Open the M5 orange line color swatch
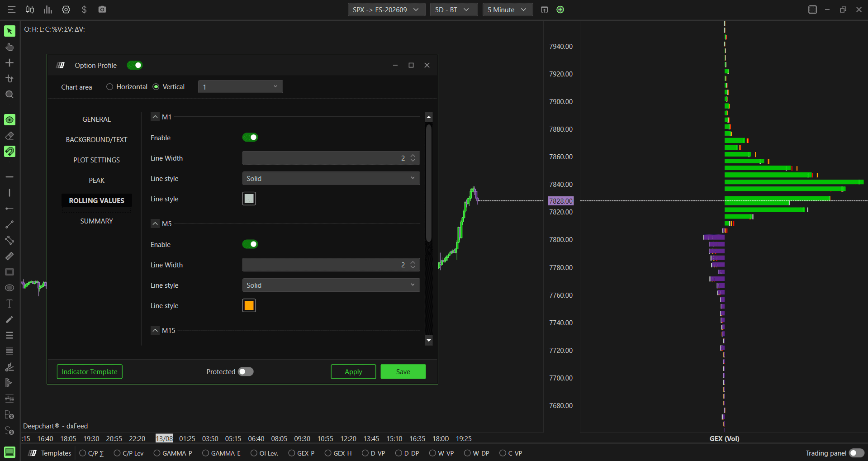This screenshot has width=868, height=461. (249, 305)
